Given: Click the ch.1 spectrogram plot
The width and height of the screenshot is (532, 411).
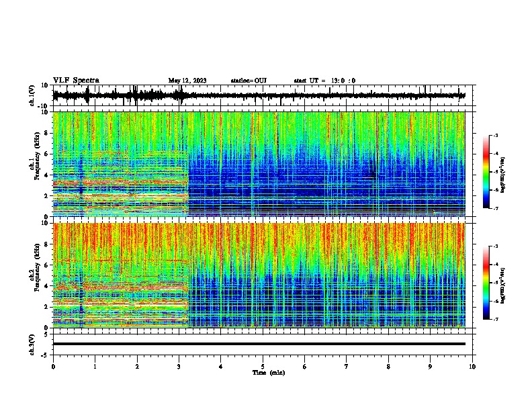Looking at the screenshot, I should pyautogui.click(x=259, y=164).
